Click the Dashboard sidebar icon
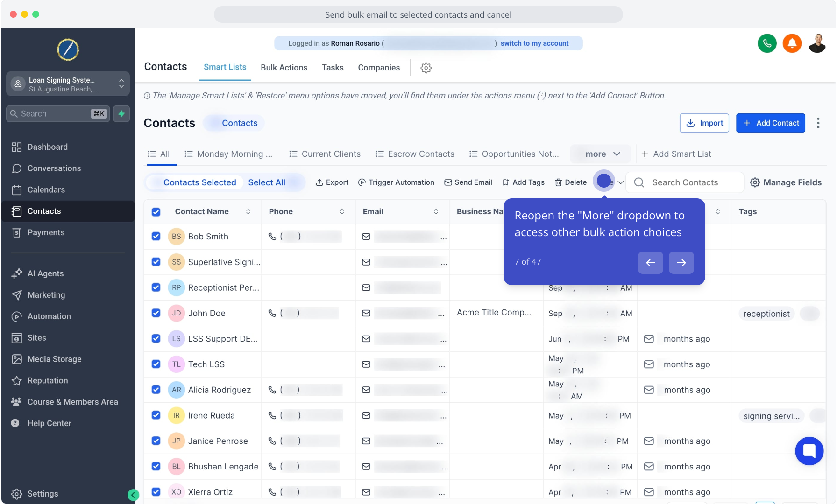The height and width of the screenshot is (504, 837). click(x=17, y=147)
